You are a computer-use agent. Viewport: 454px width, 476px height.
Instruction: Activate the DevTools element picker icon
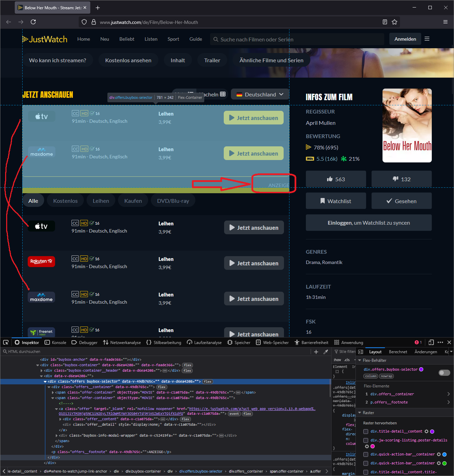pyautogui.click(x=6, y=342)
